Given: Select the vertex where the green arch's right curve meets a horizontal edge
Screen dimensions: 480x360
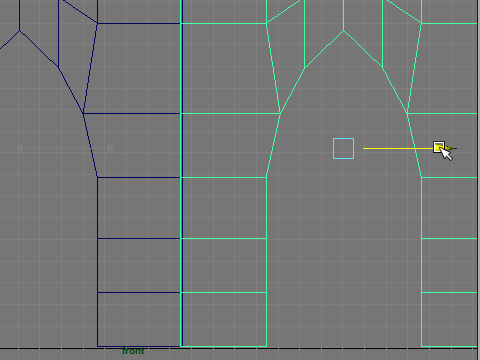Looking at the screenshot, I should (x=407, y=114).
